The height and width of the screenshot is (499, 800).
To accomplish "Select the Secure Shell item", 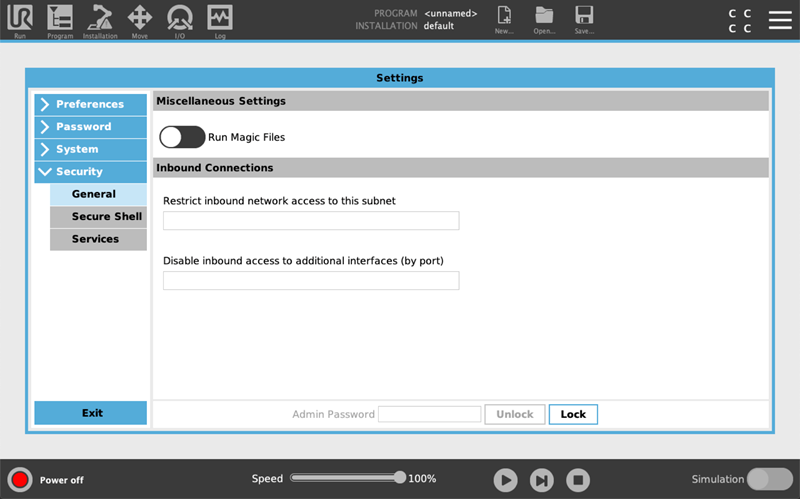I will (x=98, y=216).
